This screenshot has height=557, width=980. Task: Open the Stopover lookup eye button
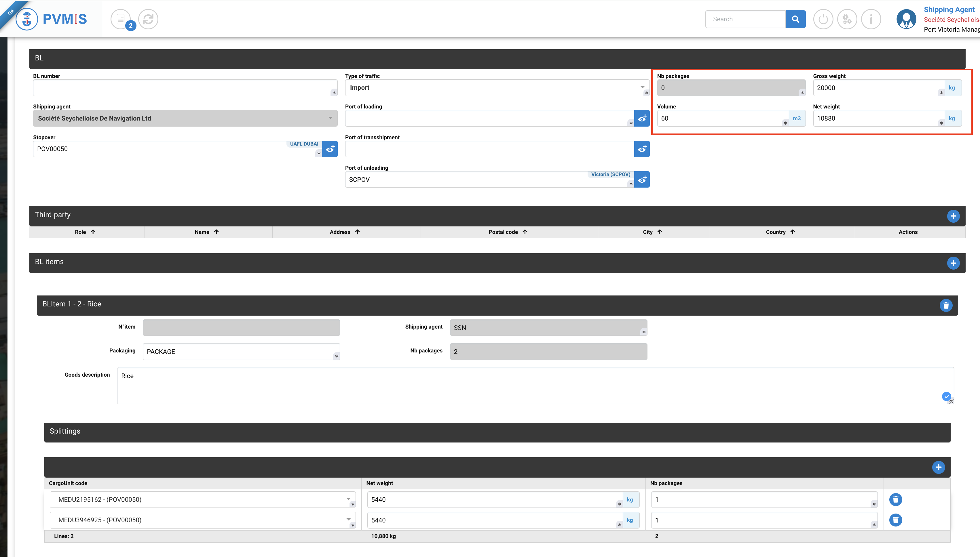pyautogui.click(x=330, y=149)
